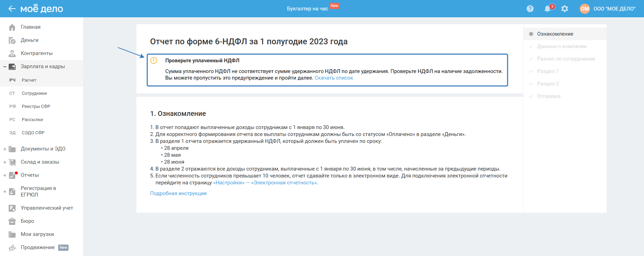
Task: Open Бухгалтер на час in the header
Action: (307, 9)
